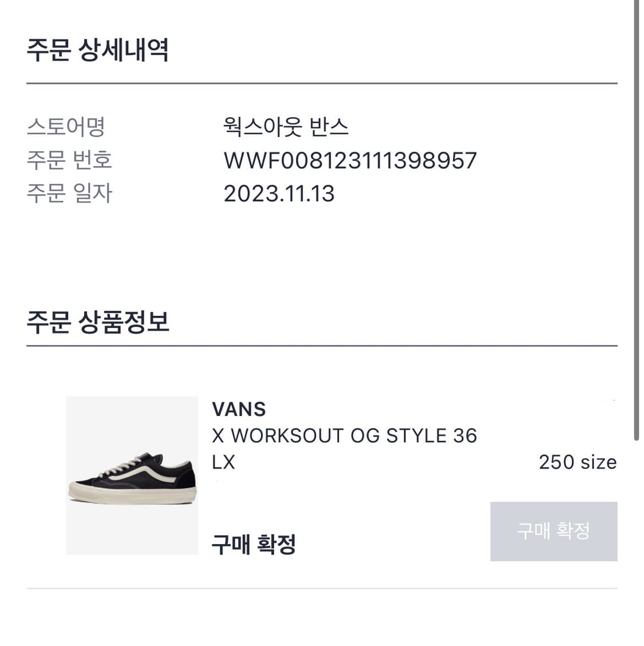Click the 주문 상품정보 section heading
The height and width of the screenshot is (646, 644).
(98, 322)
